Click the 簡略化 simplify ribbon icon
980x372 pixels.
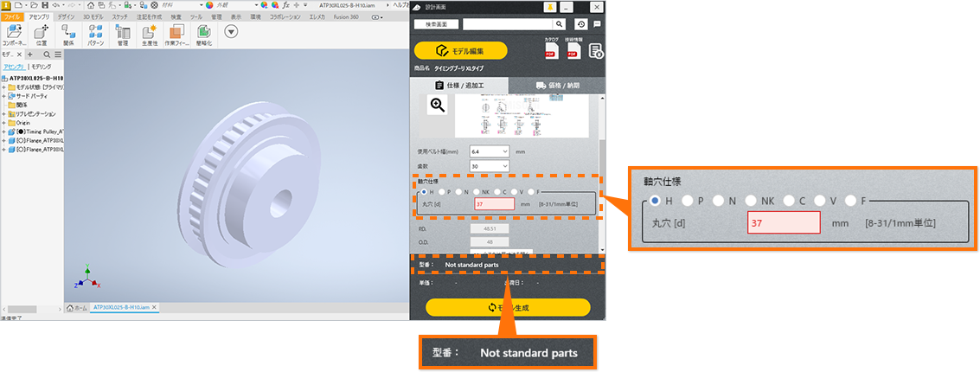(203, 35)
